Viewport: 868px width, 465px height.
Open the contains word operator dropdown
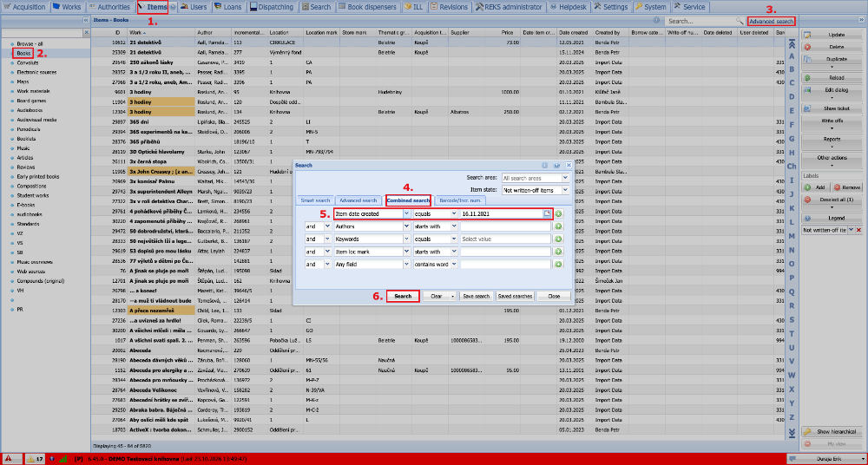pyautogui.click(x=454, y=265)
